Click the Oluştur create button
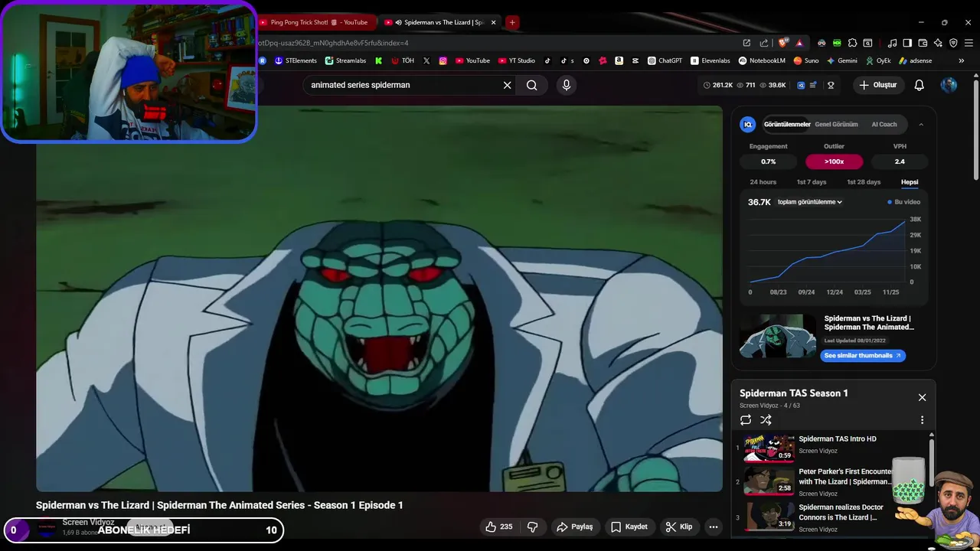The height and width of the screenshot is (551, 980). pos(877,85)
